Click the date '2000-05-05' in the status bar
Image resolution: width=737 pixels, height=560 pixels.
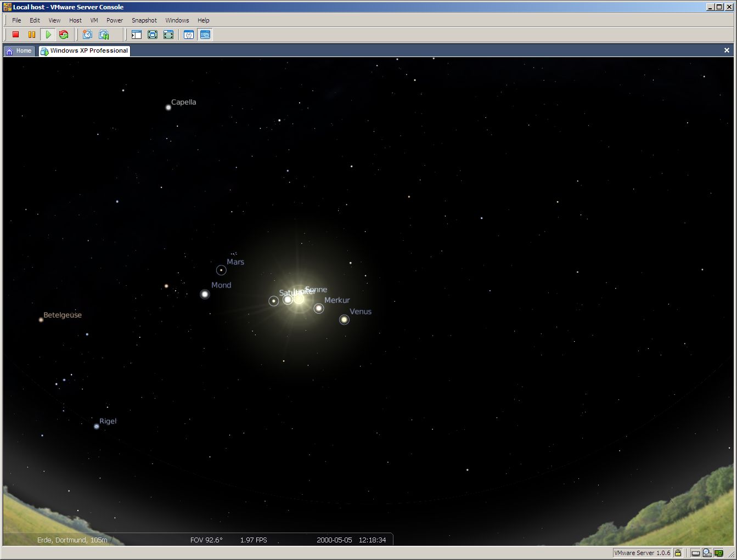334,540
